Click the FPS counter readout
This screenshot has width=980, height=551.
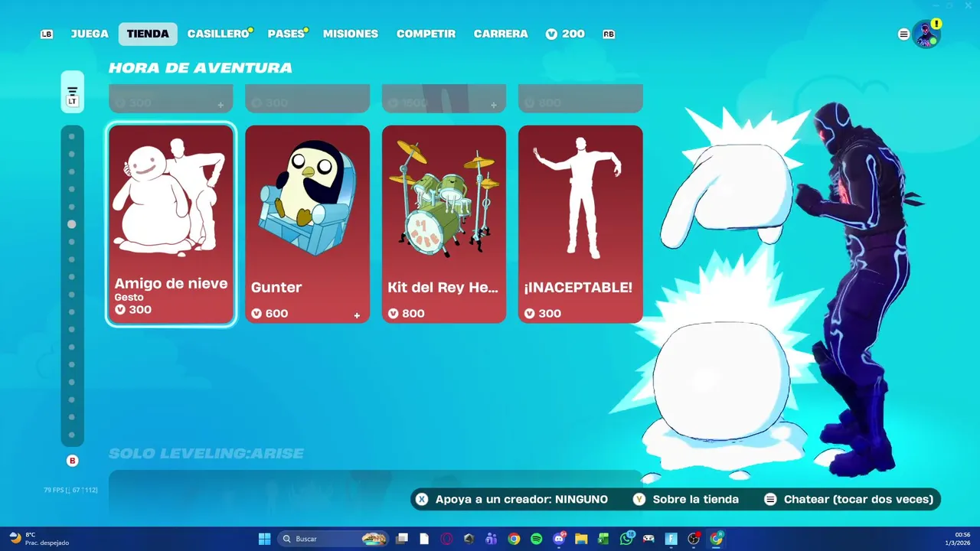70,490
